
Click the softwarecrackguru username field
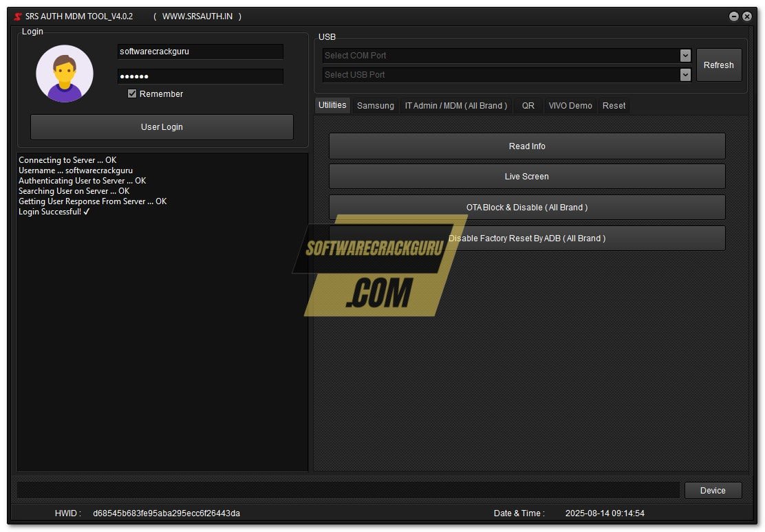(200, 52)
